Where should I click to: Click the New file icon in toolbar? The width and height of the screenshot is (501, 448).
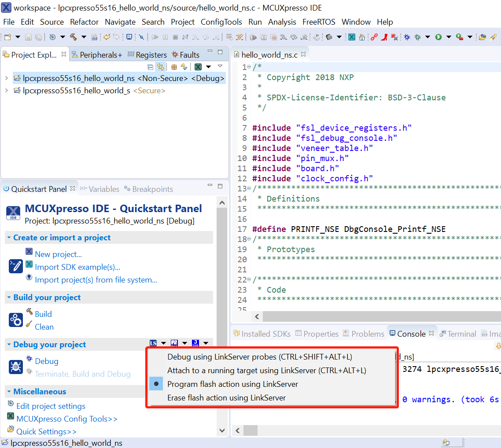point(7,37)
